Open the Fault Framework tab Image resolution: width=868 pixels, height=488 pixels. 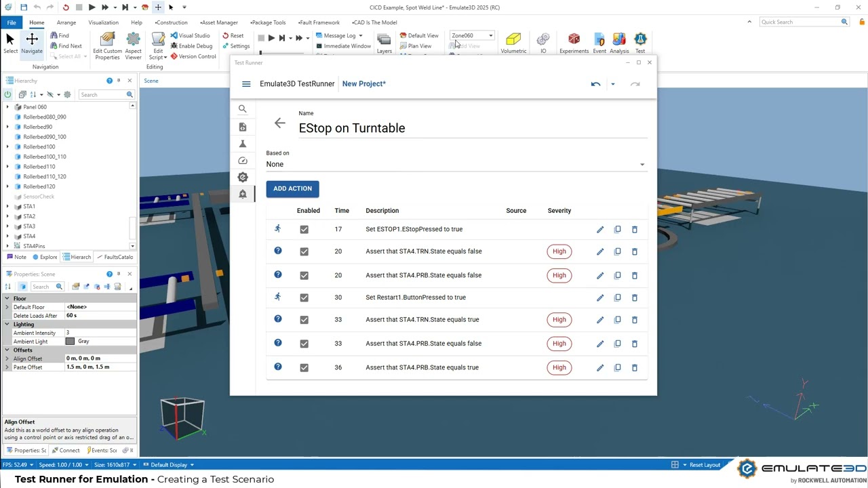pyautogui.click(x=318, y=22)
